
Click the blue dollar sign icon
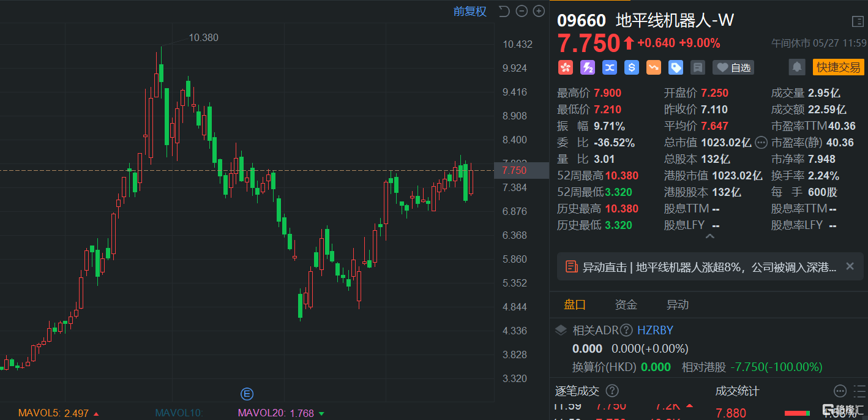pyautogui.click(x=631, y=67)
